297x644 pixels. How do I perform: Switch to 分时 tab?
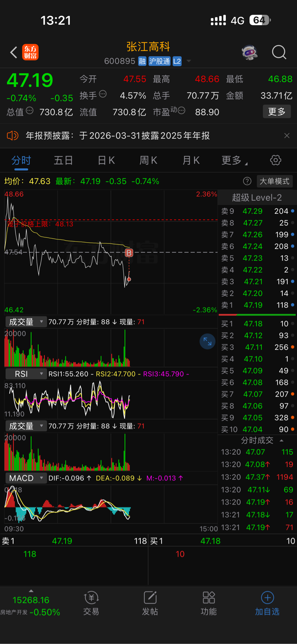click(x=21, y=160)
